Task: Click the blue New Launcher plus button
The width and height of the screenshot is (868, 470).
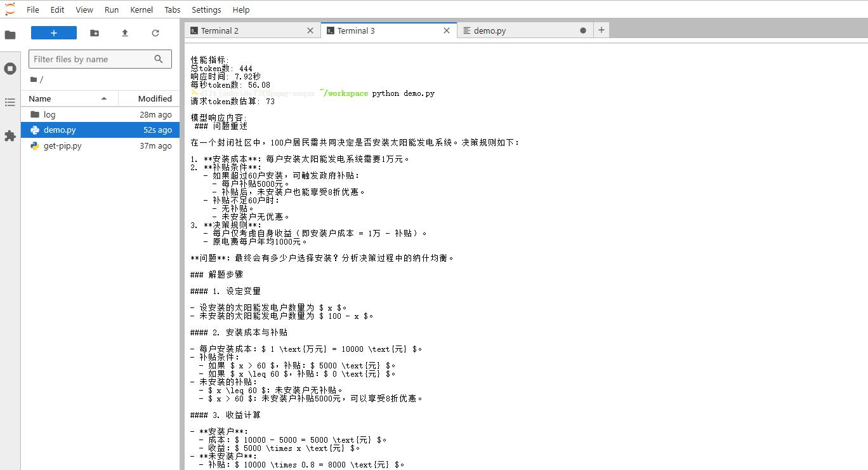Action: tap(54, 33)
